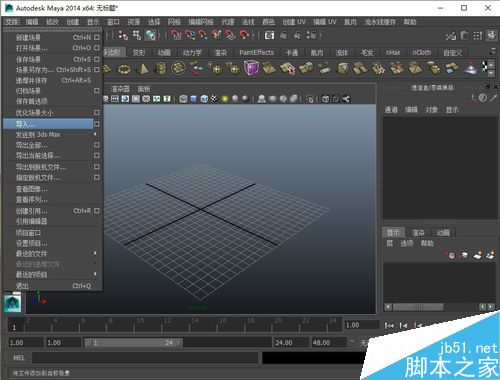Click the 48.00 animation end field
The width and height of the screenshot is (500, 380).
tap(329, 342)
